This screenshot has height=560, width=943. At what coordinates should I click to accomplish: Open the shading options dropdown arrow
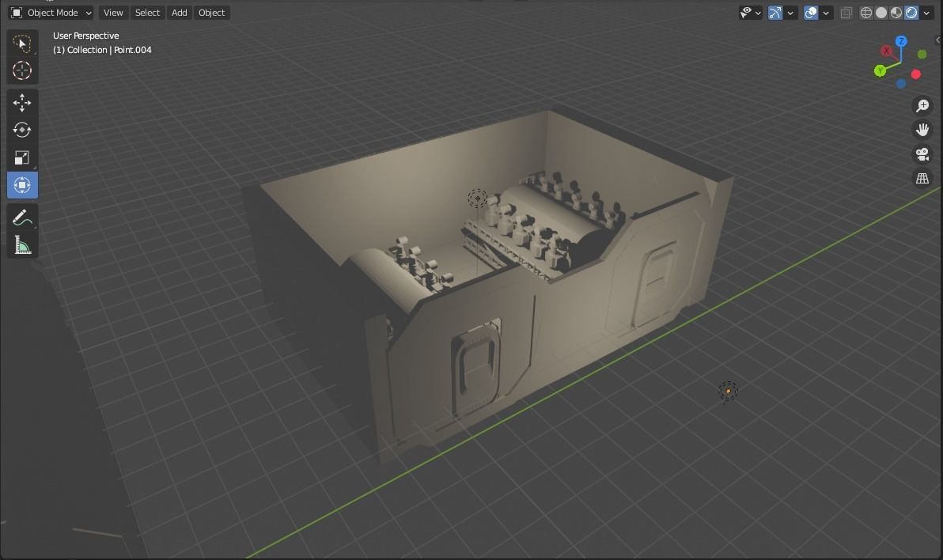(x=926, y=13)
